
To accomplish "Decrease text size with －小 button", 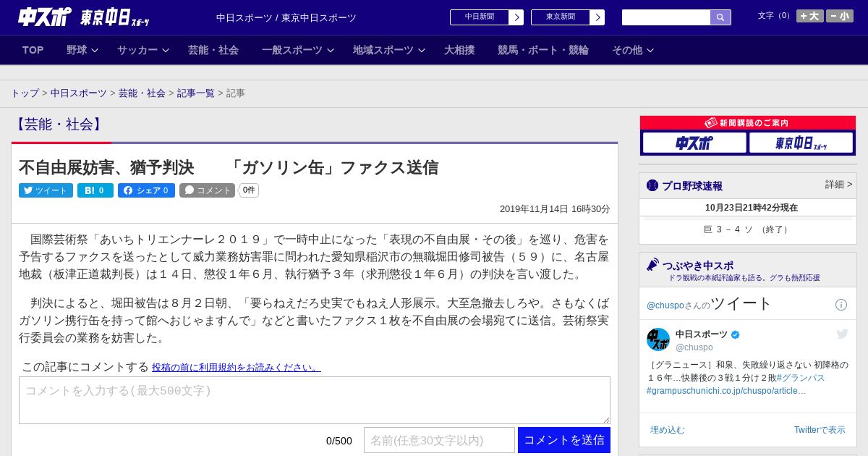I will pos(840,16).
